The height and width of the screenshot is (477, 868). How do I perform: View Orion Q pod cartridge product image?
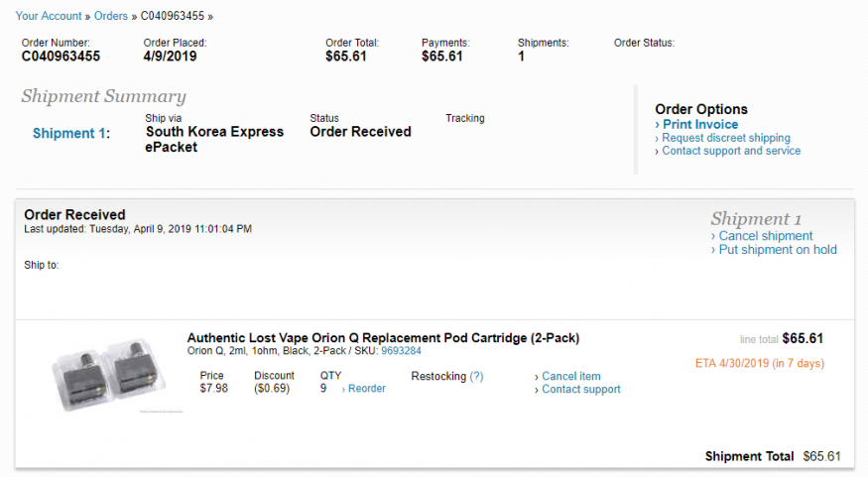(x=109, y=375)
